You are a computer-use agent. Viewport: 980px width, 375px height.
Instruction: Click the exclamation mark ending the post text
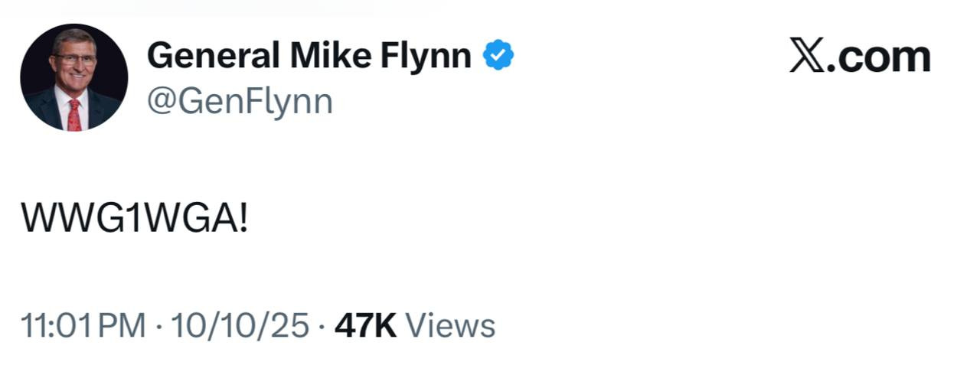pos(243,220)
